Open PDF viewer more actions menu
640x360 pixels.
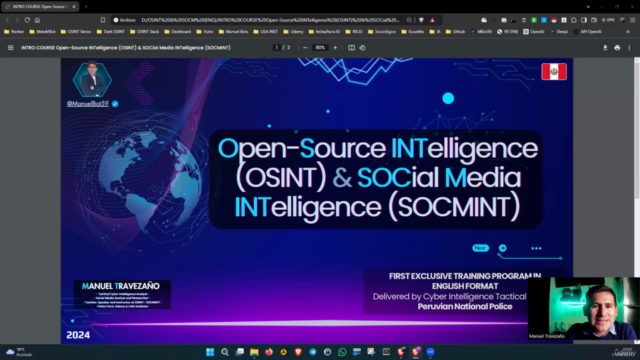(629, 48)
